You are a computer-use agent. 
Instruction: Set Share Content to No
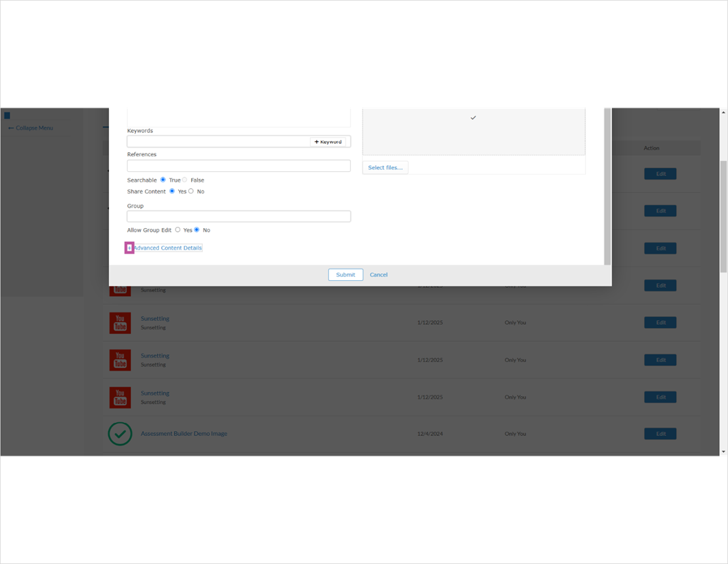(191, 191)
